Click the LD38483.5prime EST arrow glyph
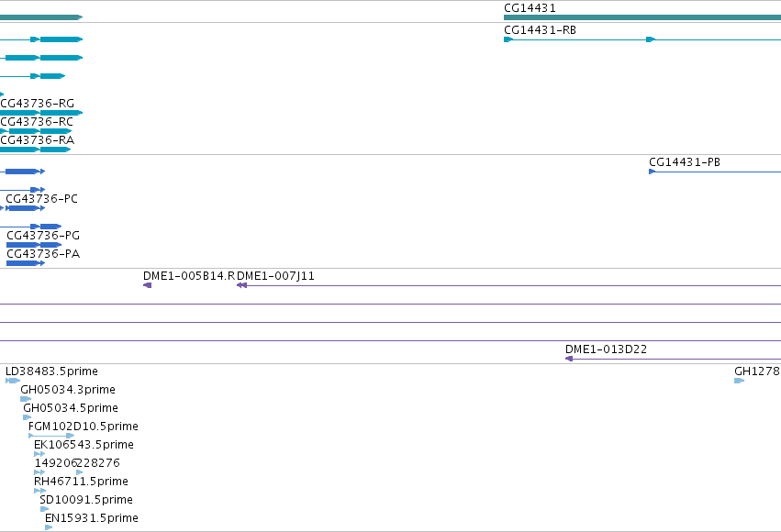 13,381
